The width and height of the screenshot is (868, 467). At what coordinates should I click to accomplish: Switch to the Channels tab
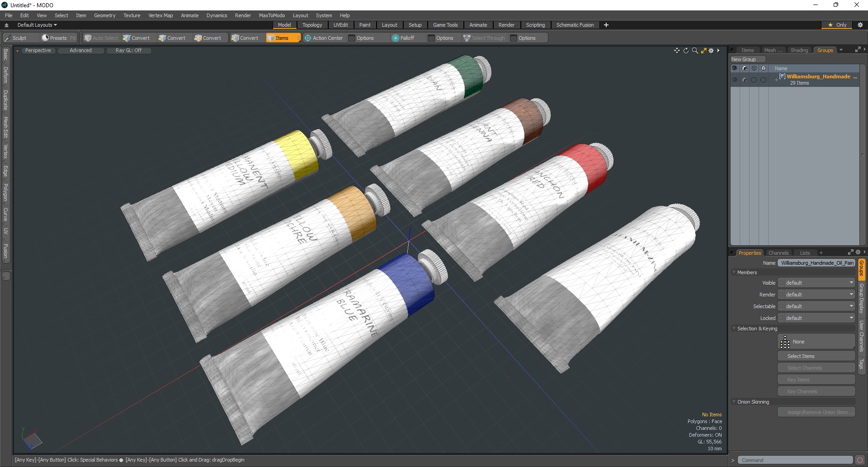pyautogui.click(x=778, y=253)
